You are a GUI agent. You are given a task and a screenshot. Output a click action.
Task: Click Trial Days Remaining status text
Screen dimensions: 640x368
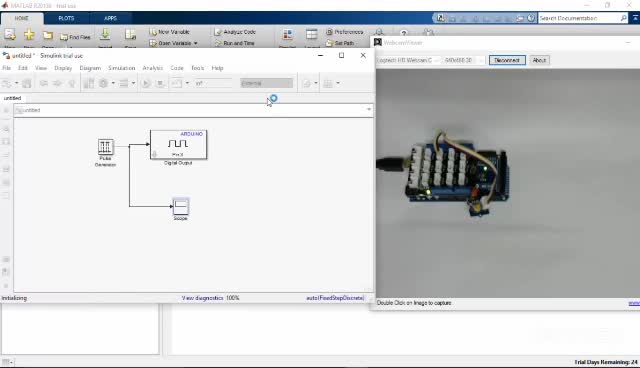(x=606, y=362)
